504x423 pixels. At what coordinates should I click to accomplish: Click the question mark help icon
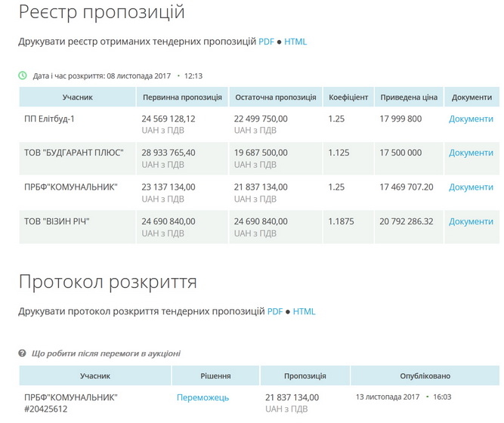coord(23,354)
